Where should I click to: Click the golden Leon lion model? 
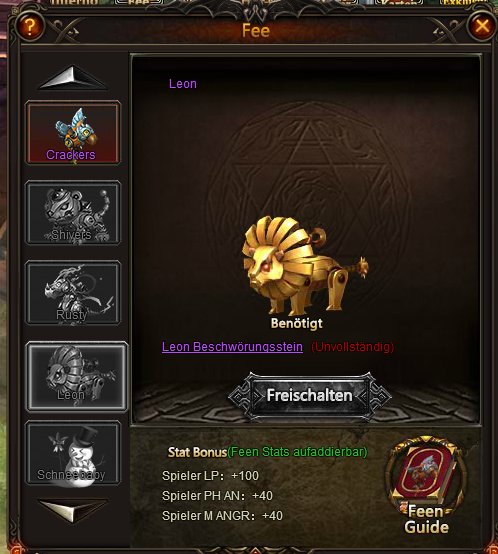click(x=304, y=265)
